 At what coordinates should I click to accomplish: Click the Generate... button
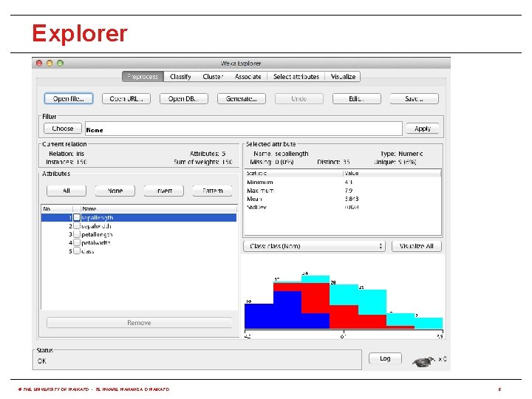241,99
